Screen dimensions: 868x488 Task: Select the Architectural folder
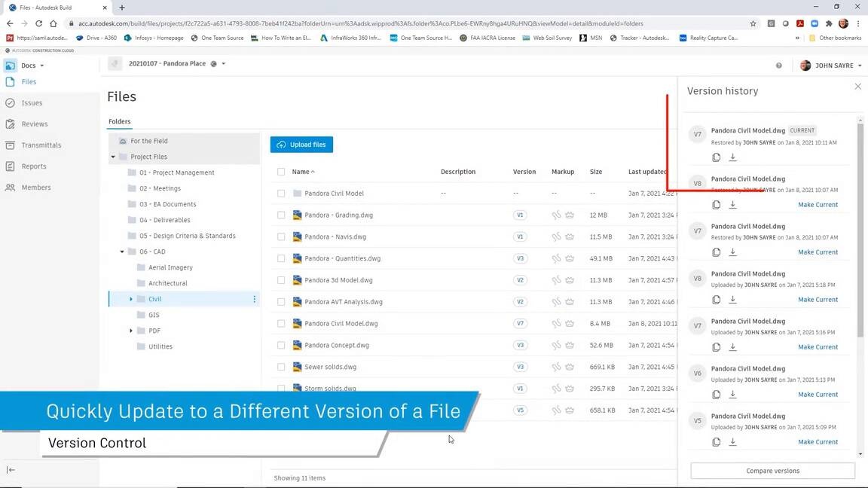point(168,283)
